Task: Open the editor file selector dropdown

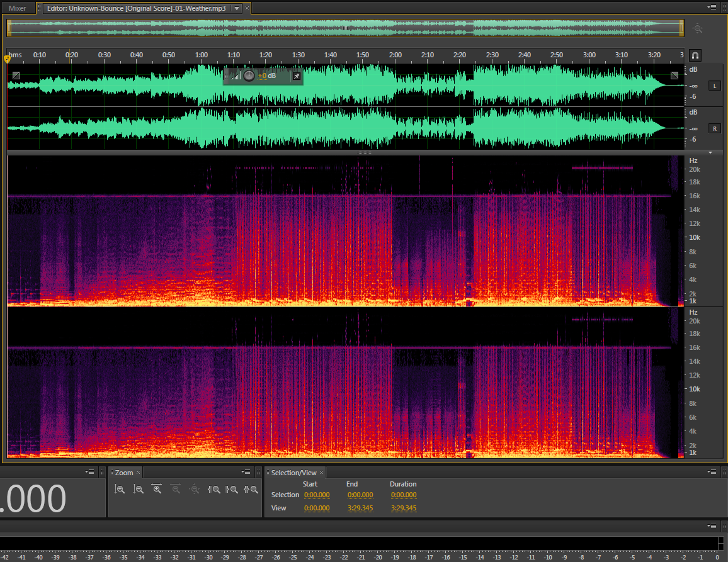Action: coord(236,8)
